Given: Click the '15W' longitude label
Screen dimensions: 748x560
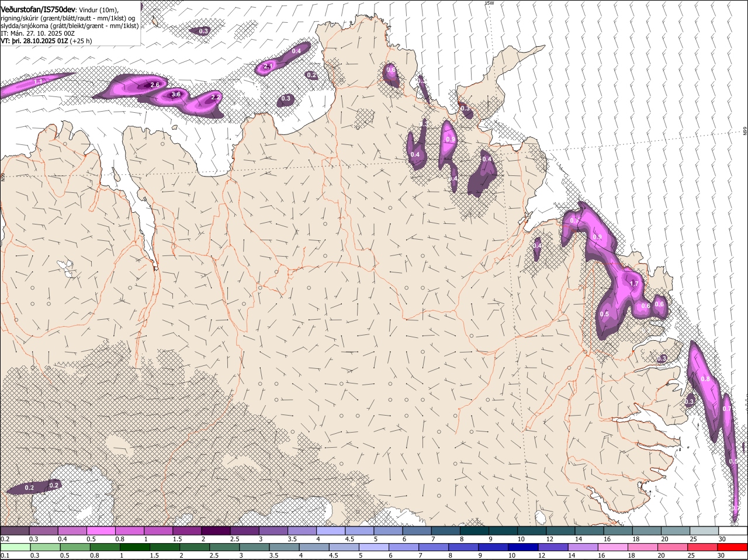Looking at the screenshot, I should 490,3.
